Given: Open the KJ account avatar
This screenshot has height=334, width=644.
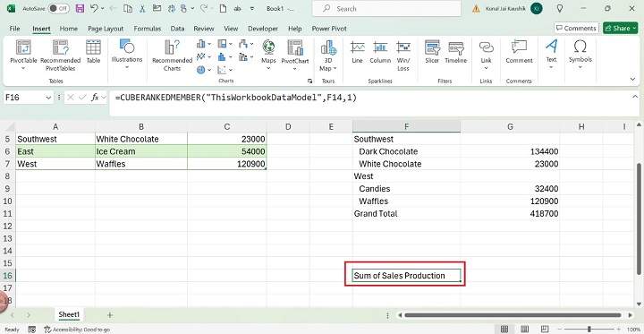Looking at the screenshot, I should point(537,8).
